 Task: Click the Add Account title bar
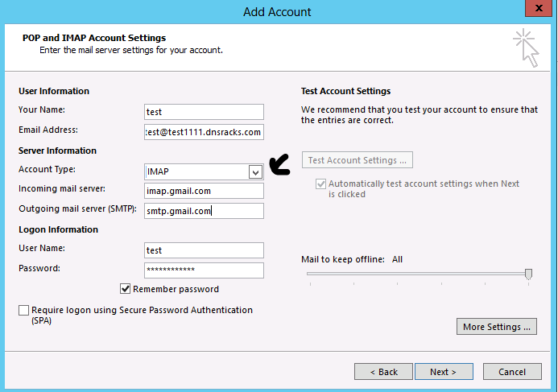[277, 11]
